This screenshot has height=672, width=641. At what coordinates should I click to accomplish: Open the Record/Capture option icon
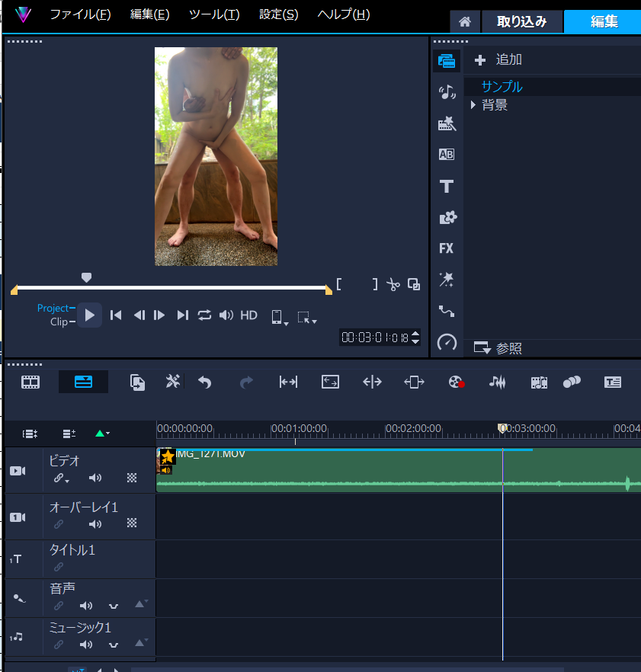click(x=457, y=382)
